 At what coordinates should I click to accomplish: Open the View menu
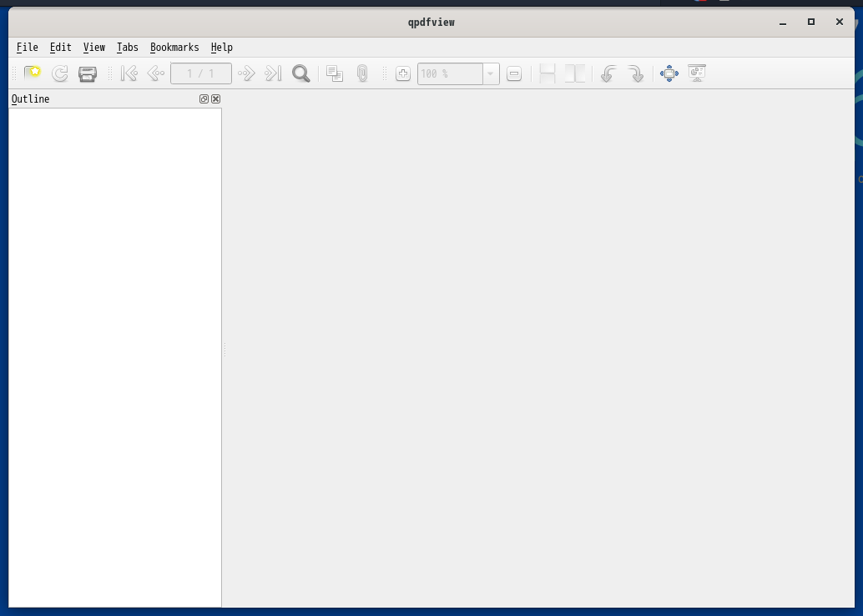click(94, 48)
